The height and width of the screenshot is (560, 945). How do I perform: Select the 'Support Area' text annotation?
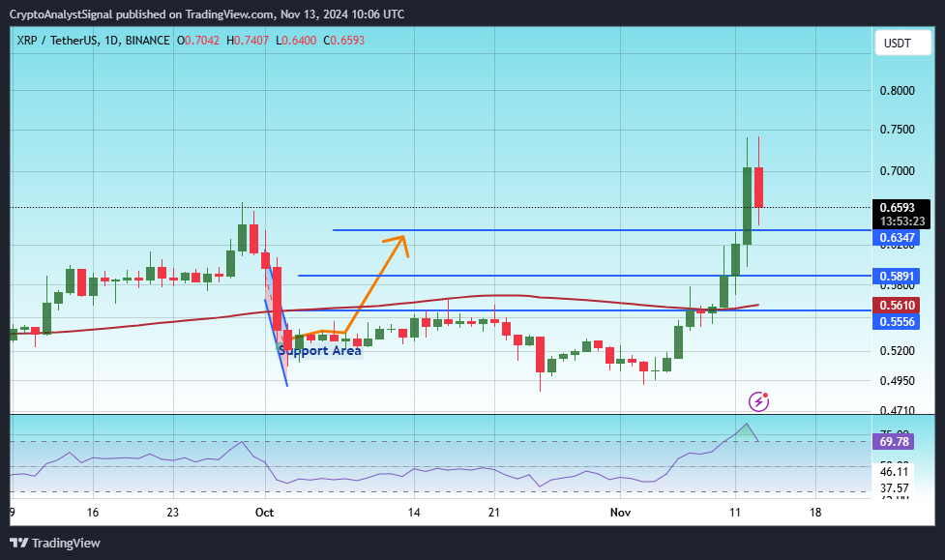319,351
